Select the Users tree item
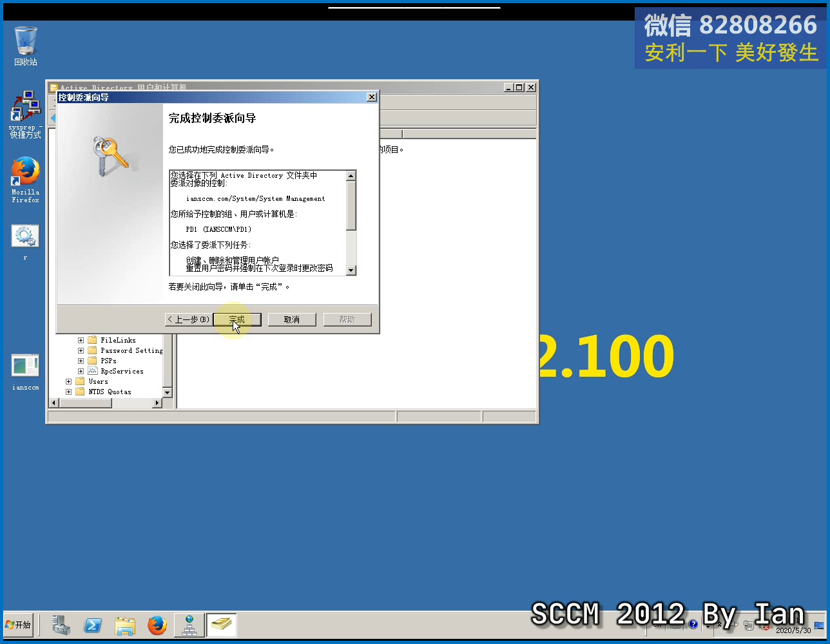The height and width of the screenshot is (644, 830). pyautogui.click(x=98, y=381)
